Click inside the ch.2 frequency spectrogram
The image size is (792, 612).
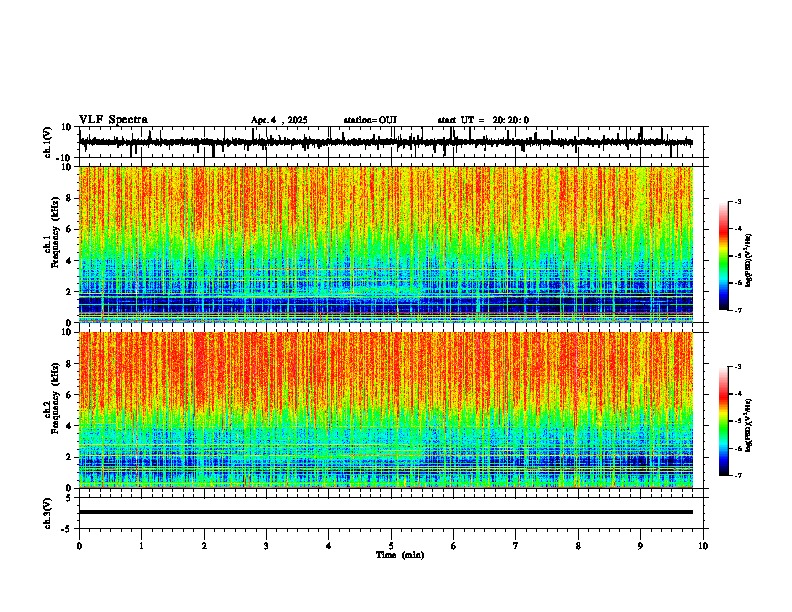click(x=386, y=410)
